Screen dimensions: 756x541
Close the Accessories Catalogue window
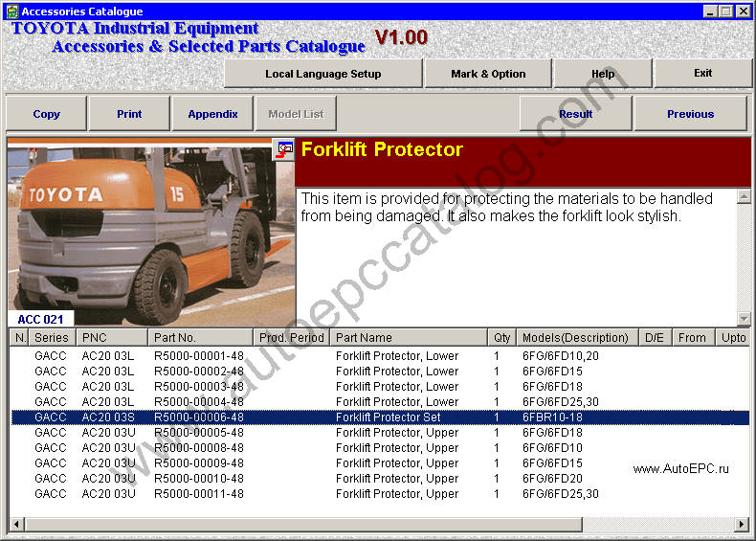pos(743,11)
